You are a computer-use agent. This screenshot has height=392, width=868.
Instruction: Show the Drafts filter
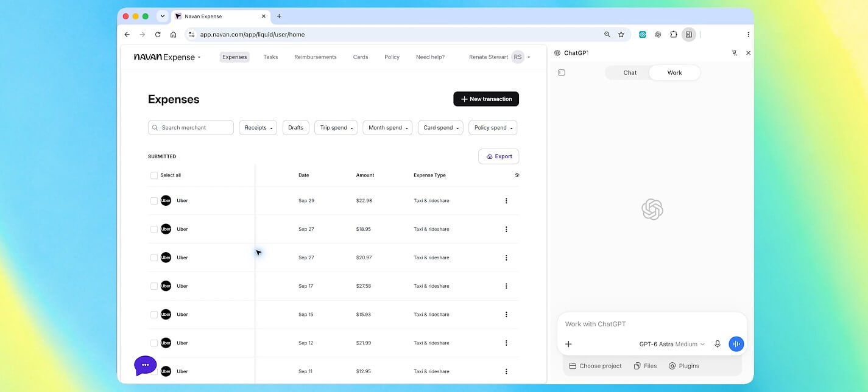(x=296, y=128)
